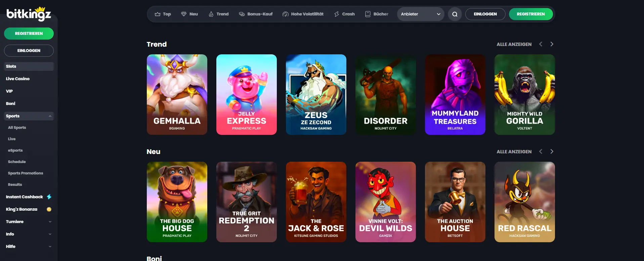
Task: Expand the Turniere sidebar section
Action: click(x=50, y=222)
